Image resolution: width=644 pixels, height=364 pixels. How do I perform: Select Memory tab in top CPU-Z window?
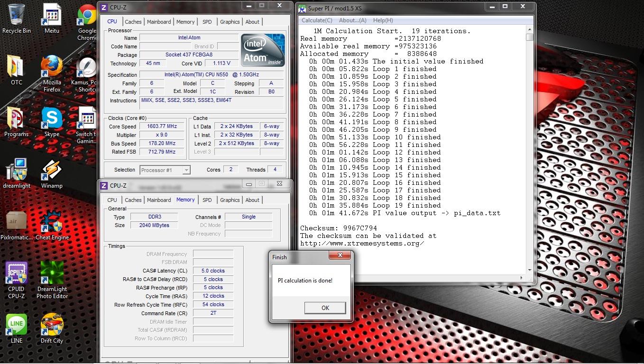[185, 22]
